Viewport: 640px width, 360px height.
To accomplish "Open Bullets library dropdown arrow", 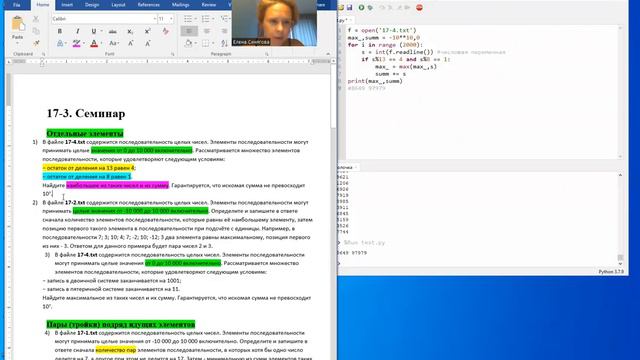I will (x=195, y=19).
